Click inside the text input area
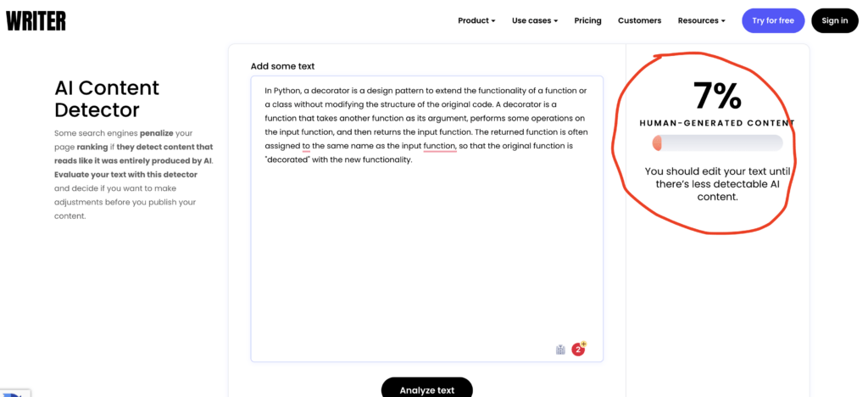868x397 pixels. tap(427, 219)
